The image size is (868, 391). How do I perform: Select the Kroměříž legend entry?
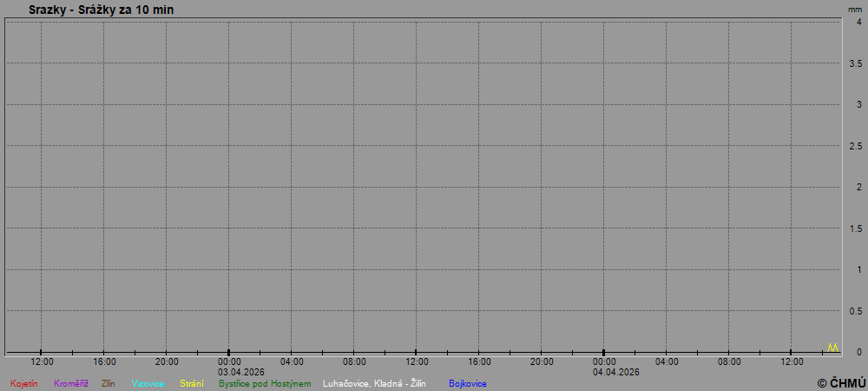pyautogui.click(x=71, y=383)
